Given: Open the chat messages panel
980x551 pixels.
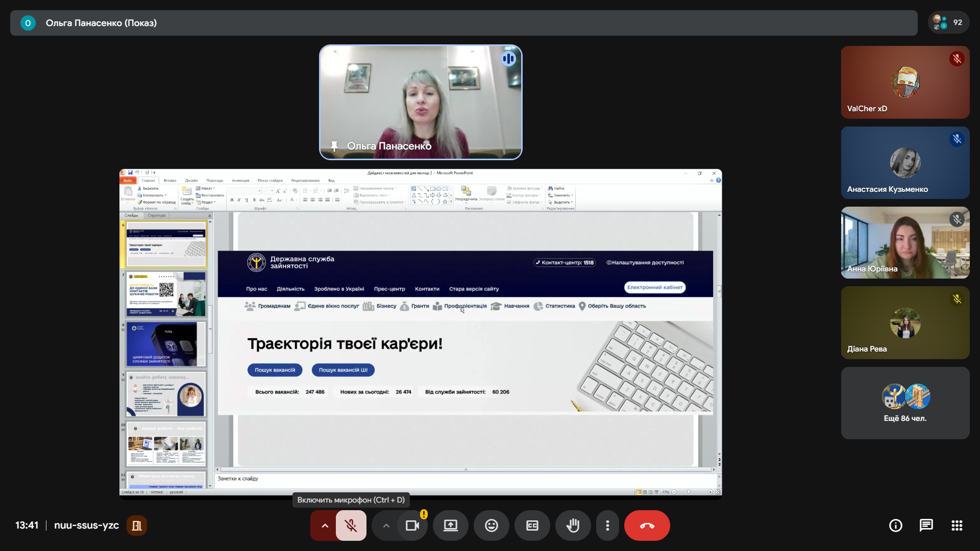Looking at the screenshot, I should click(x=926, y=525).
